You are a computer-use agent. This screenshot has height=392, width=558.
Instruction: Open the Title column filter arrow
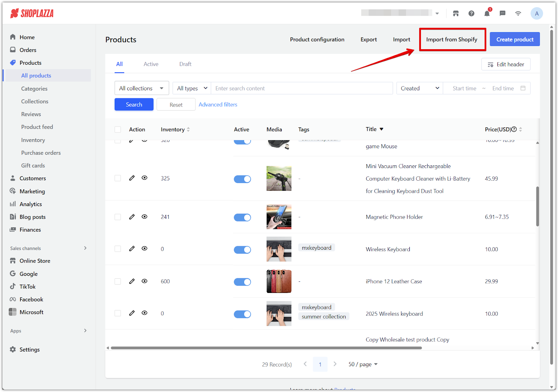click(x=382, y=129)
